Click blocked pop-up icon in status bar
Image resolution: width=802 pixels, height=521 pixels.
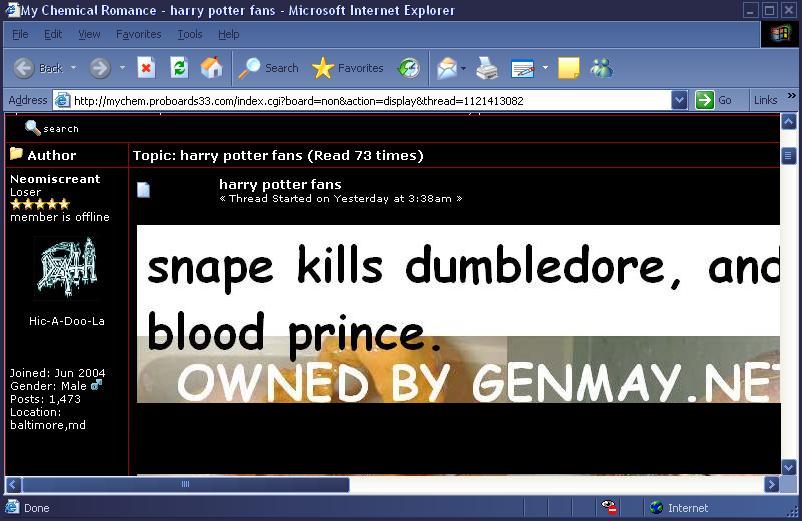point(609,507)
